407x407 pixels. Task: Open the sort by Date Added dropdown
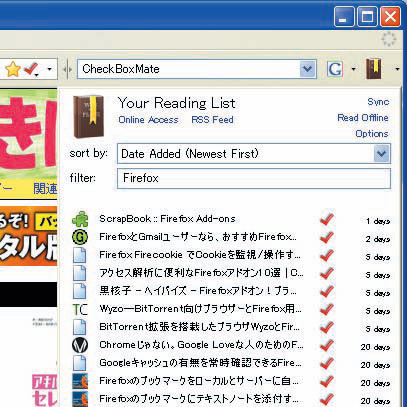coord(254,154)
